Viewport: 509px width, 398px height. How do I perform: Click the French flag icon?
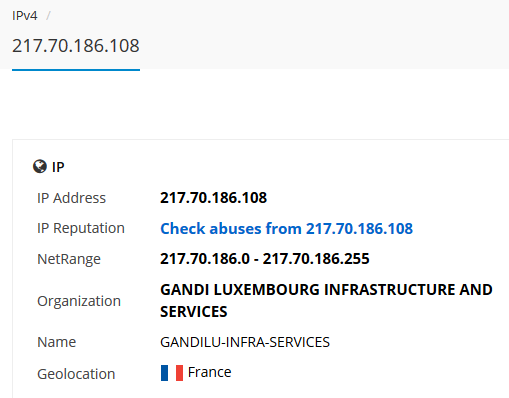point(172,373)
